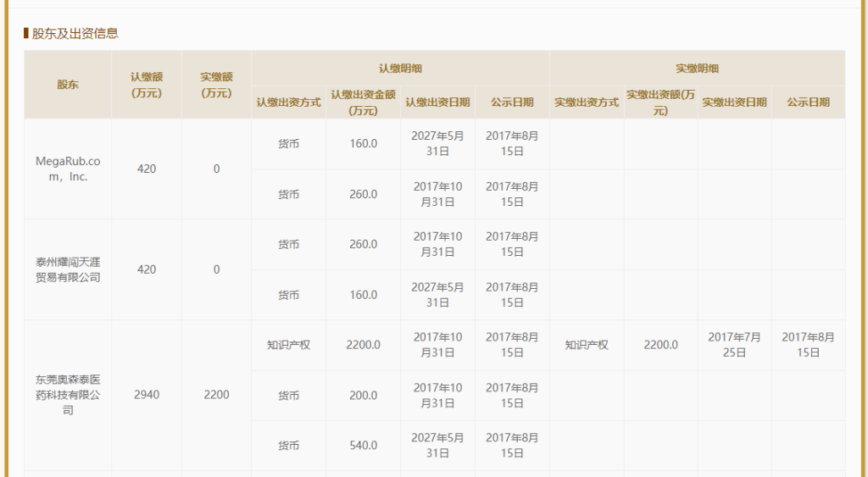This screenshot has height=477, width=868.
Task: Click the 实缴出资额(万元) sub-header
Action: pyautogui.click(x=660, y=102)
